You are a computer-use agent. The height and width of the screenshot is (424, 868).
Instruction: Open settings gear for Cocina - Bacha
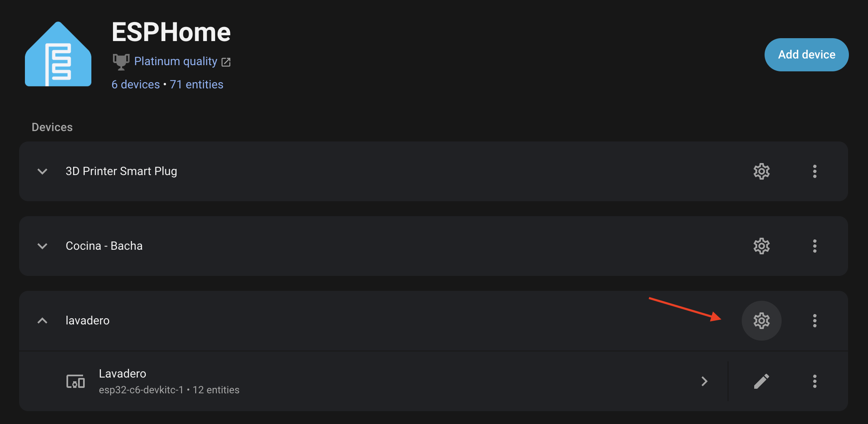pos(761,246)
